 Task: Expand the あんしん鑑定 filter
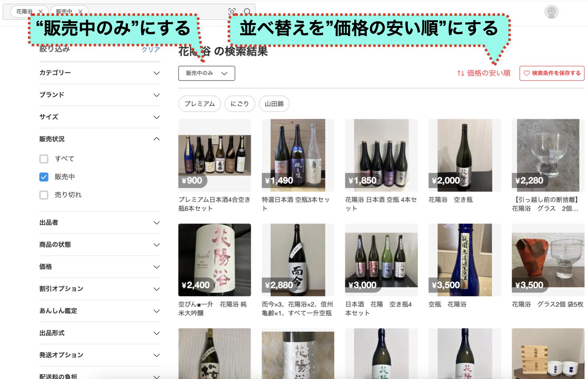[x=100, y=311]
